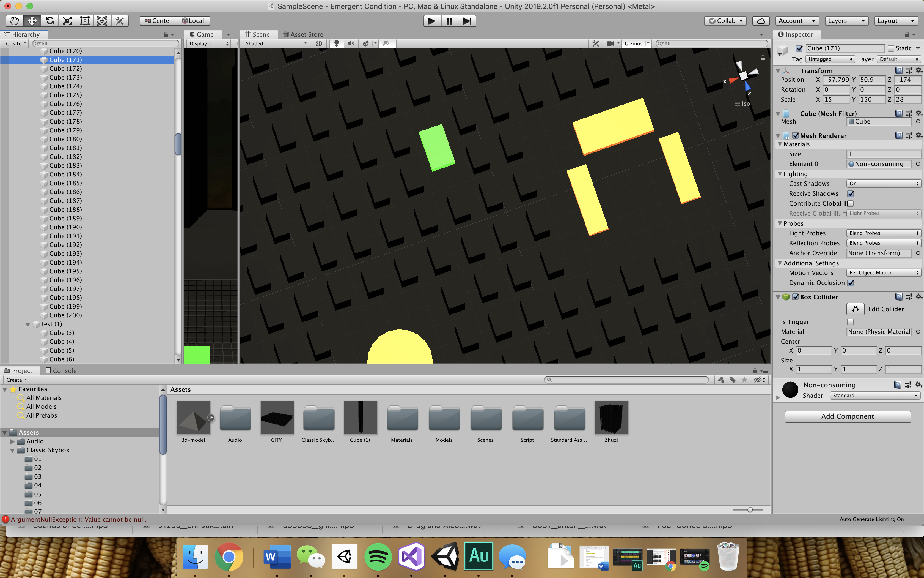
Task: Click scene view tools wrench icon
Action: [x=596, y=43]
